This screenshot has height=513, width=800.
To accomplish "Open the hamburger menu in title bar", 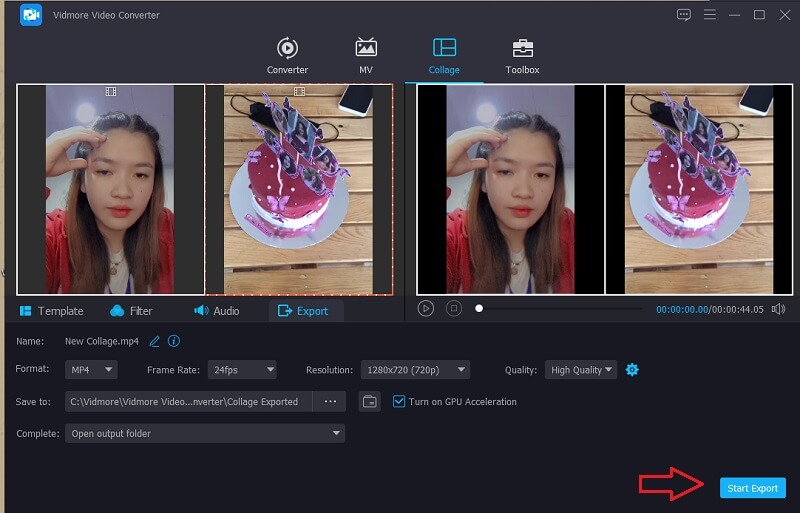I will (x=711, y=15).
